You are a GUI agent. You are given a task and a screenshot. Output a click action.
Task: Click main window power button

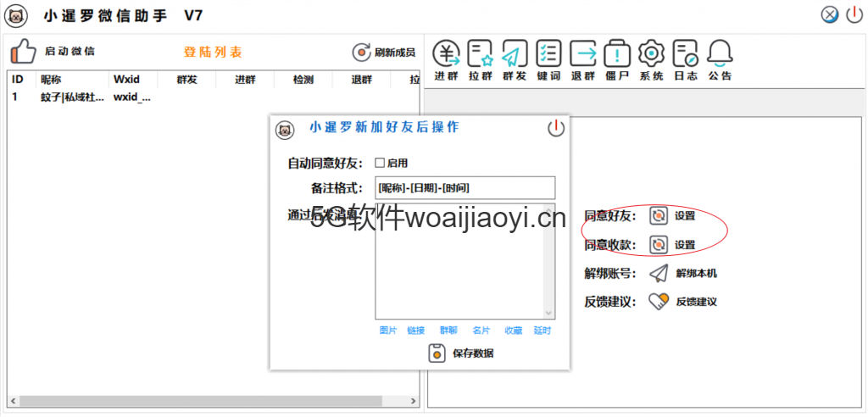point(854,14)
